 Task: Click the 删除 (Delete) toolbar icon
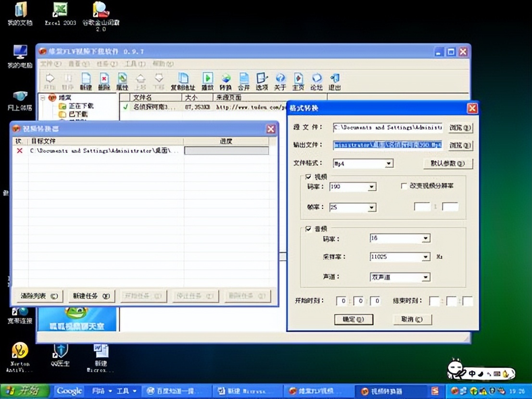[104, 81]
